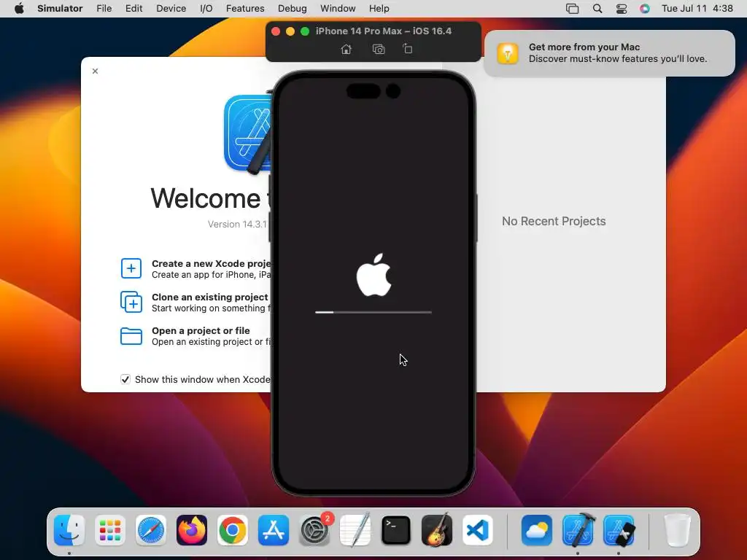Click the notification lightbulb Tips icon

pos(508,52)
